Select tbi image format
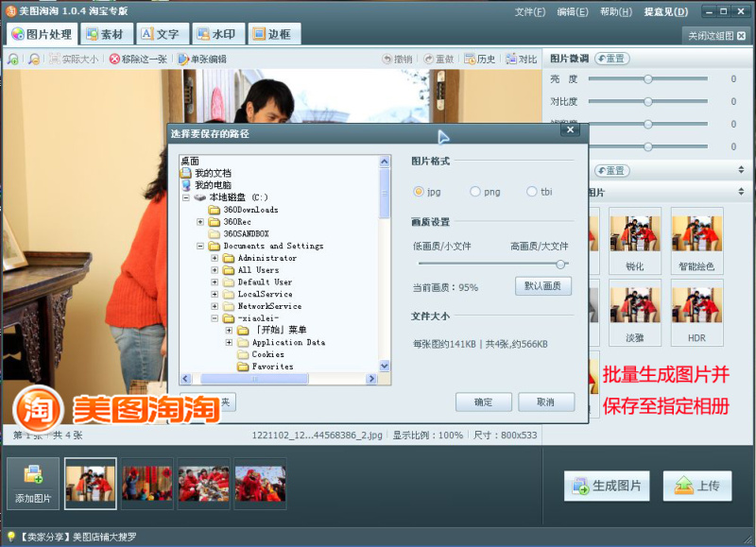Viewport: 756px width, 547px height. tap(531, 192)
